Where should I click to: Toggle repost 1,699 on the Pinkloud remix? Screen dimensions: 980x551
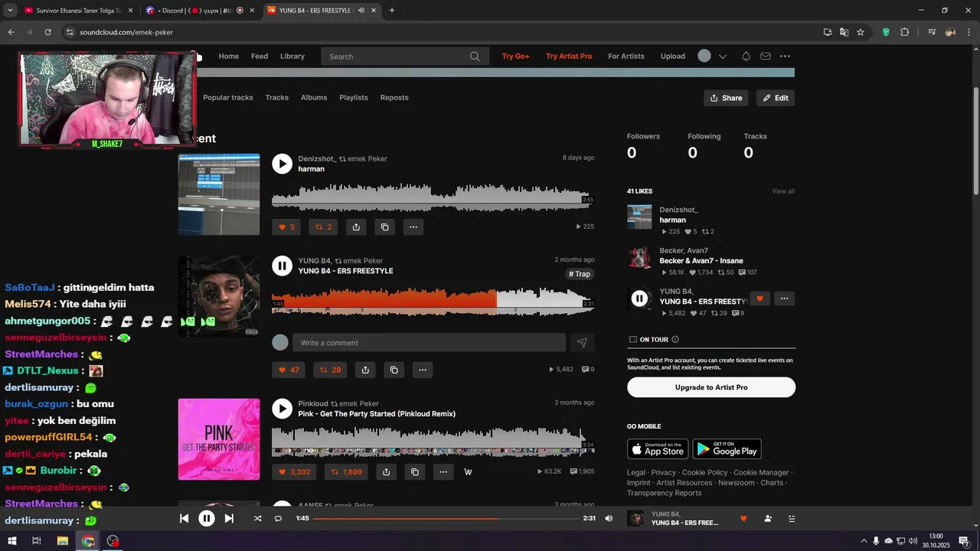(347, 471)
